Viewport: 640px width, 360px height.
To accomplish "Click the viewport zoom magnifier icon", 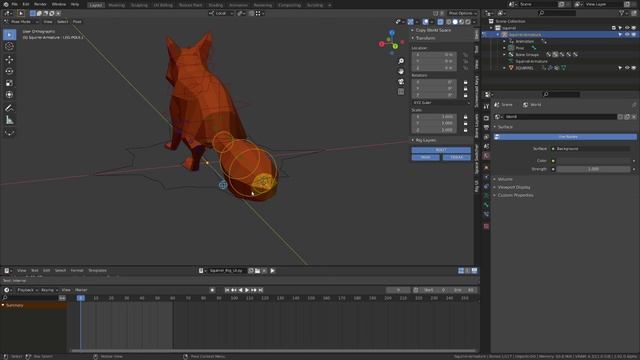I will click(x=401, y=61).
